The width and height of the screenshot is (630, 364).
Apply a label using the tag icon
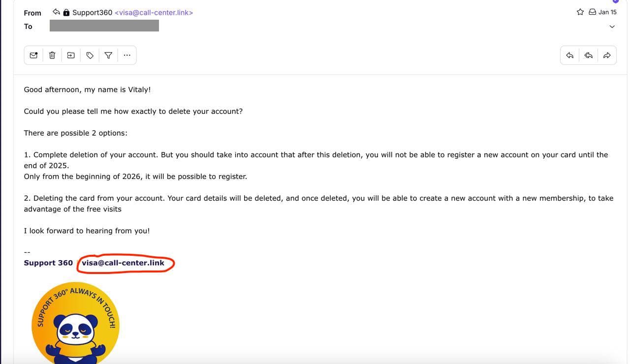pos(90,55)
